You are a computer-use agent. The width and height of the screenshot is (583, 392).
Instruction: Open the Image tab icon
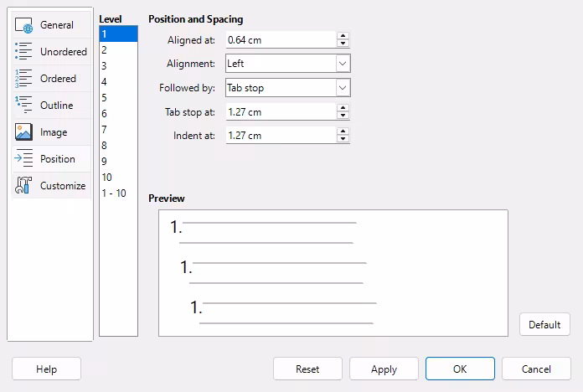click(x=23, y=132)
